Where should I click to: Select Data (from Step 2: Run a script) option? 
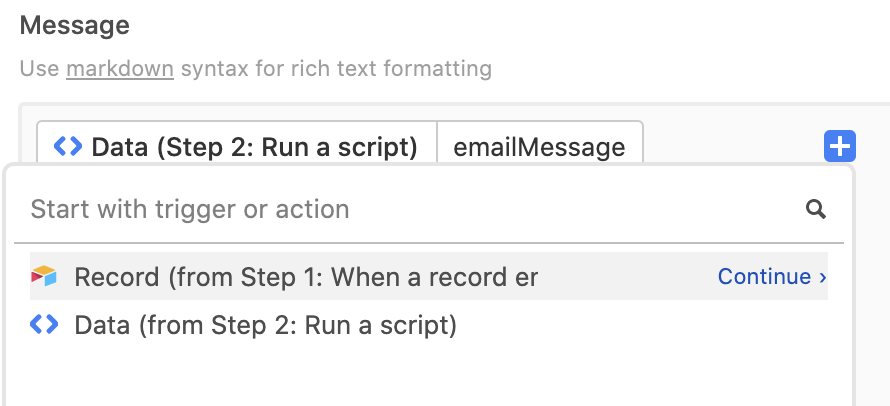pos(429,325)
